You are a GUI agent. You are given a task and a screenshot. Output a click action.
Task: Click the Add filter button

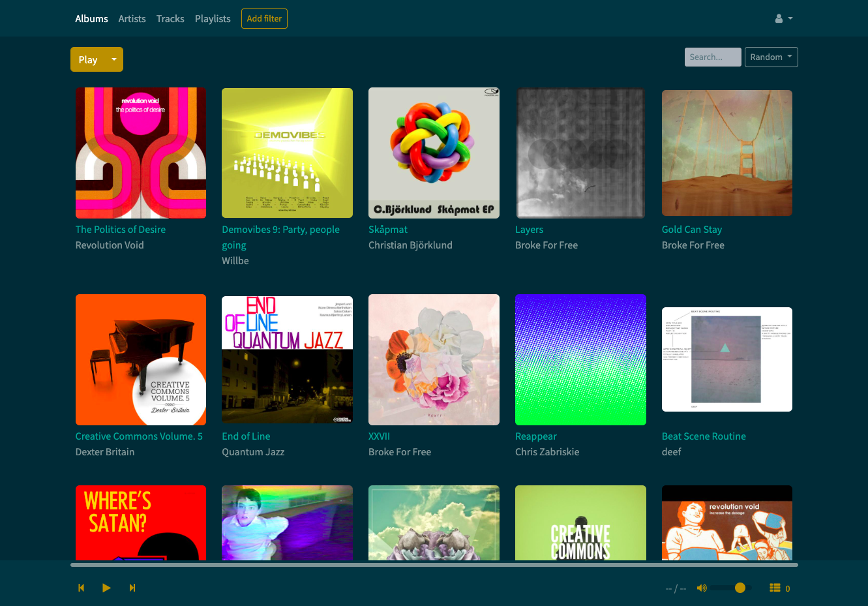264,18
